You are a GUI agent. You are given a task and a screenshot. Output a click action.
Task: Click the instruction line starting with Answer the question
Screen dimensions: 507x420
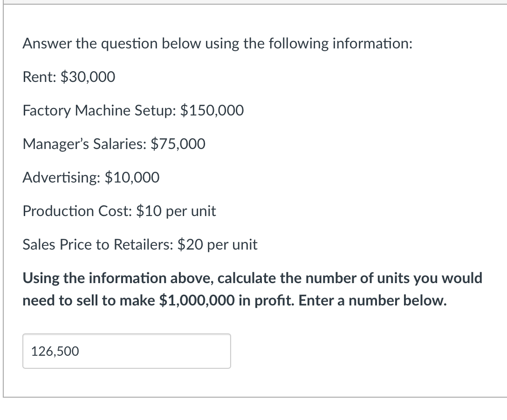click(x=217, y=43)
